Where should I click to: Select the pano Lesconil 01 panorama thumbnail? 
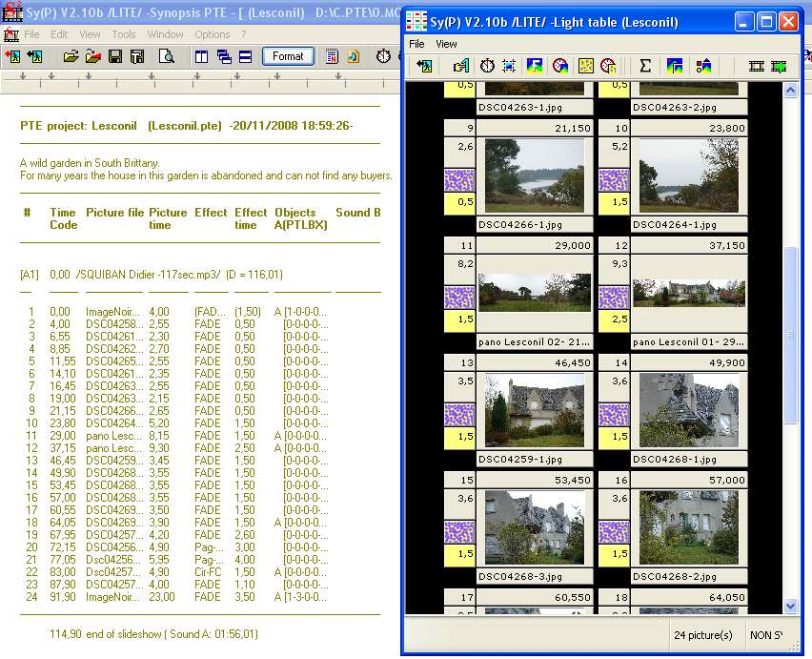[x=689, y=293]
